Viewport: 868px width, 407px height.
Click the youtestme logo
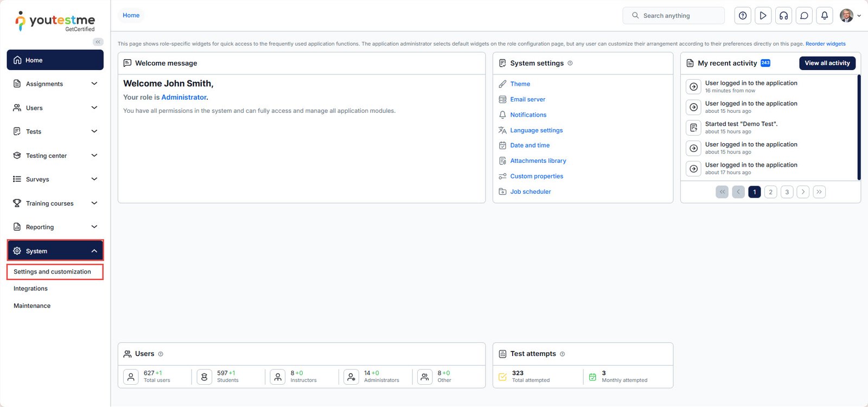55,21
